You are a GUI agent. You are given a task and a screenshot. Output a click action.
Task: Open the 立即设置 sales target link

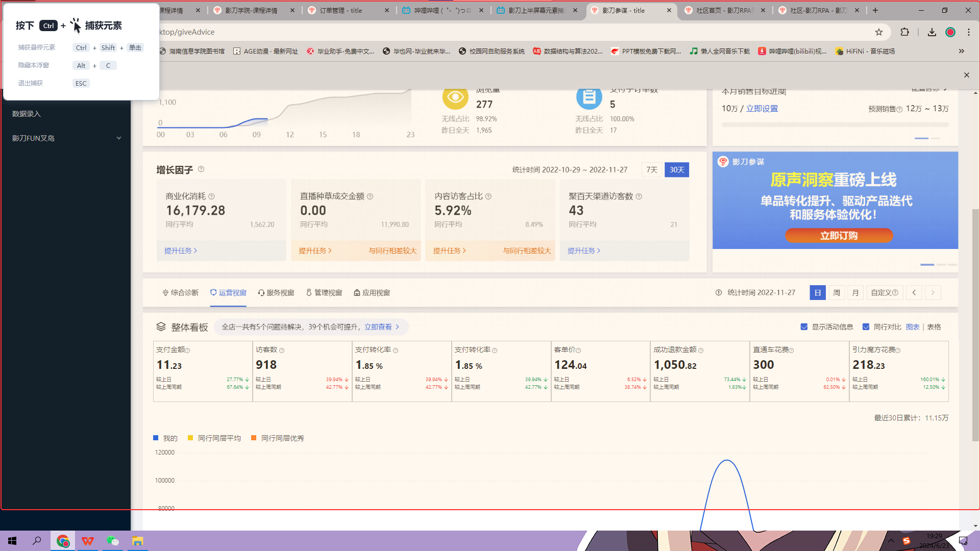coord(762,109)
